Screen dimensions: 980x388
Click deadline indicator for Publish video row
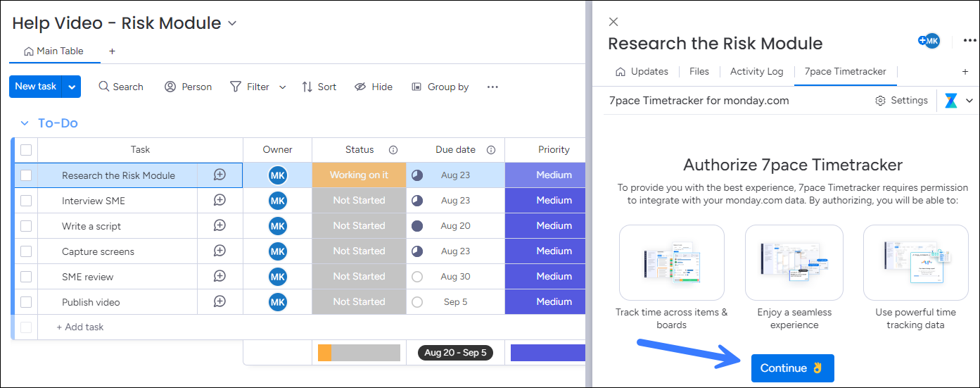(417, 302)
